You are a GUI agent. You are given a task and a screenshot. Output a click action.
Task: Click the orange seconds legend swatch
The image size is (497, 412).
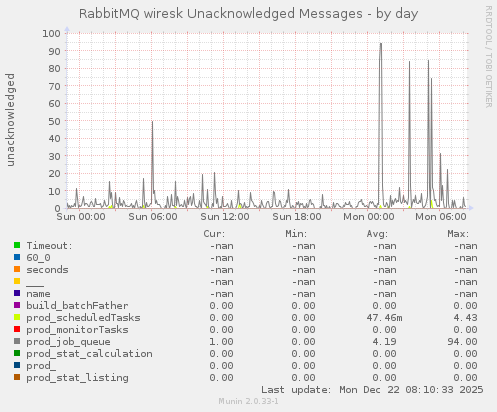(17, 269)
